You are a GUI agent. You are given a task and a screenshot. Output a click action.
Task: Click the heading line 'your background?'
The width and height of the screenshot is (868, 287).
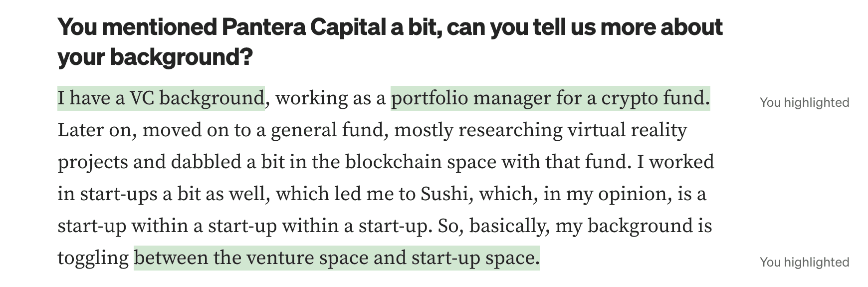[x=155, y=57]
